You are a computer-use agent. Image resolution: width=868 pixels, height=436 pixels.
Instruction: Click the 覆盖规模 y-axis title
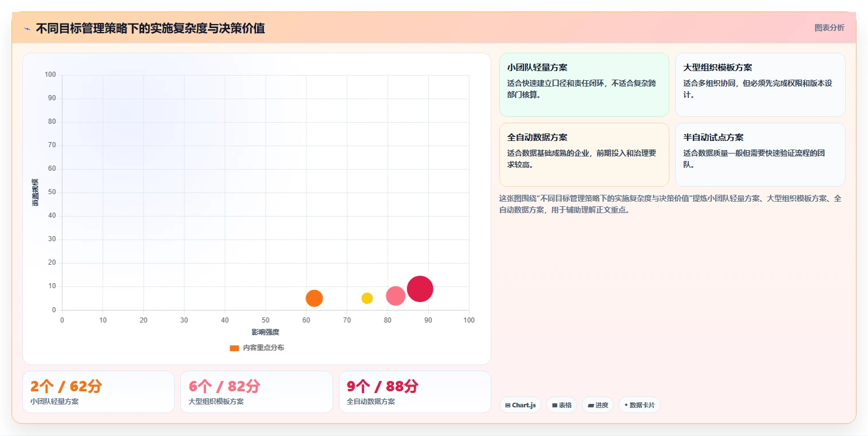[35, 193]
